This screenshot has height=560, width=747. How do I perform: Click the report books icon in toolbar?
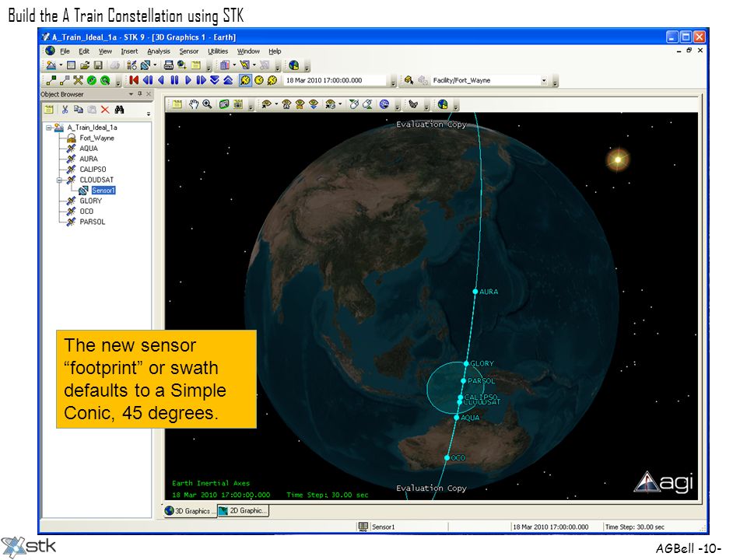pyautogui.click(x=225, y=65)
